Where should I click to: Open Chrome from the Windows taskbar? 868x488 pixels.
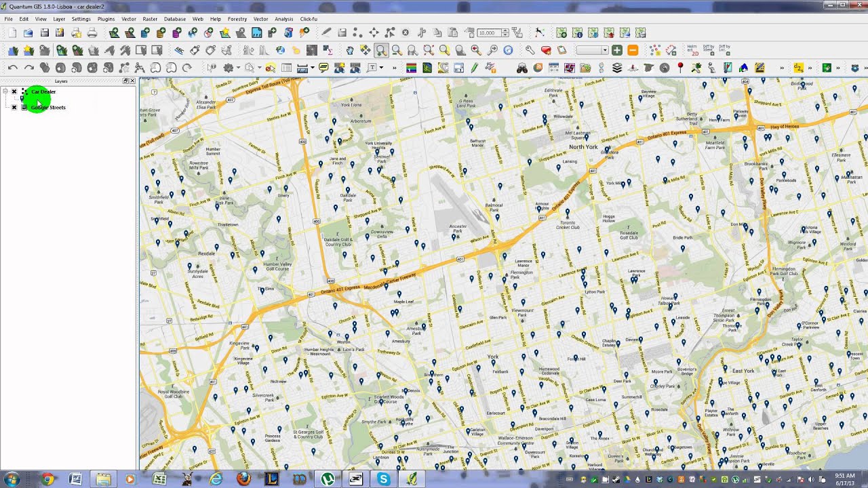click(x=47, y=479)
